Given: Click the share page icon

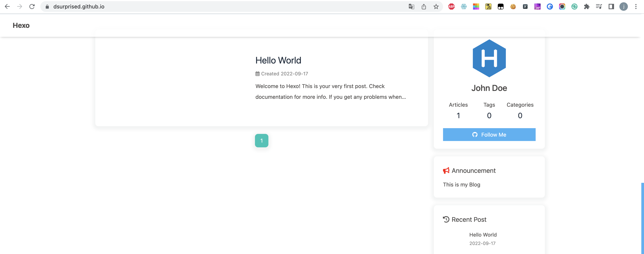Looking at the screenshot, I should [424, 7].
